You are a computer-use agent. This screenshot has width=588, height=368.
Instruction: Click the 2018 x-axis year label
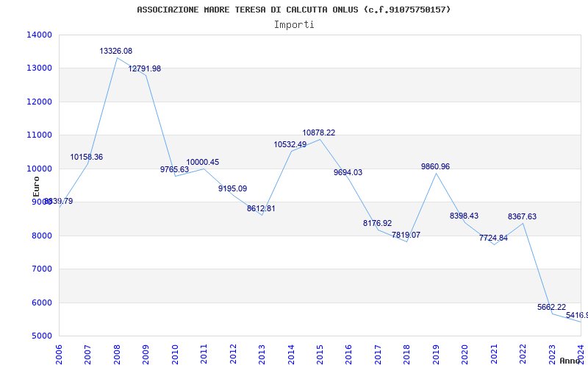[x=407, y=355]
